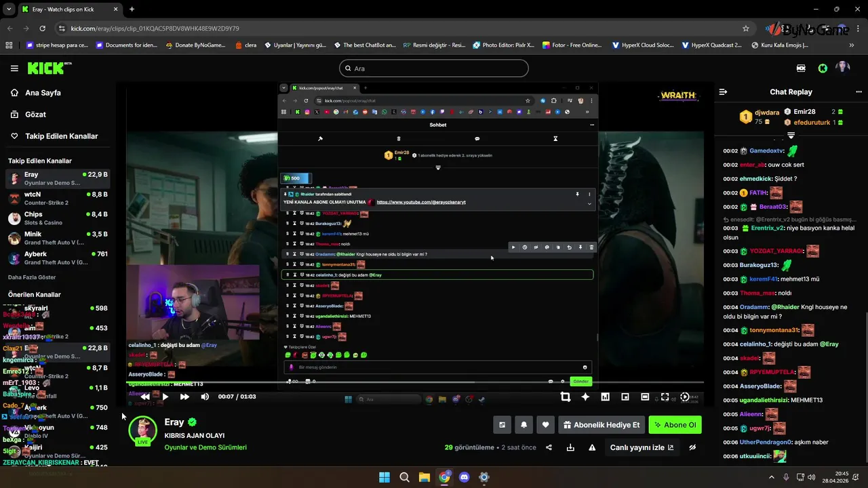Open Chrome tab search dropdown
Screen dimensions: 868x488
point(9,9)
